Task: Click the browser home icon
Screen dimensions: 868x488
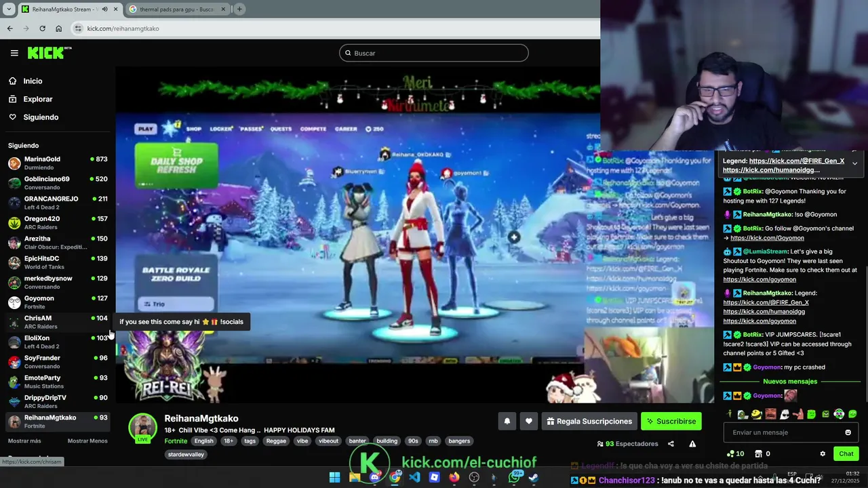Action: click(x=59, y=28)
